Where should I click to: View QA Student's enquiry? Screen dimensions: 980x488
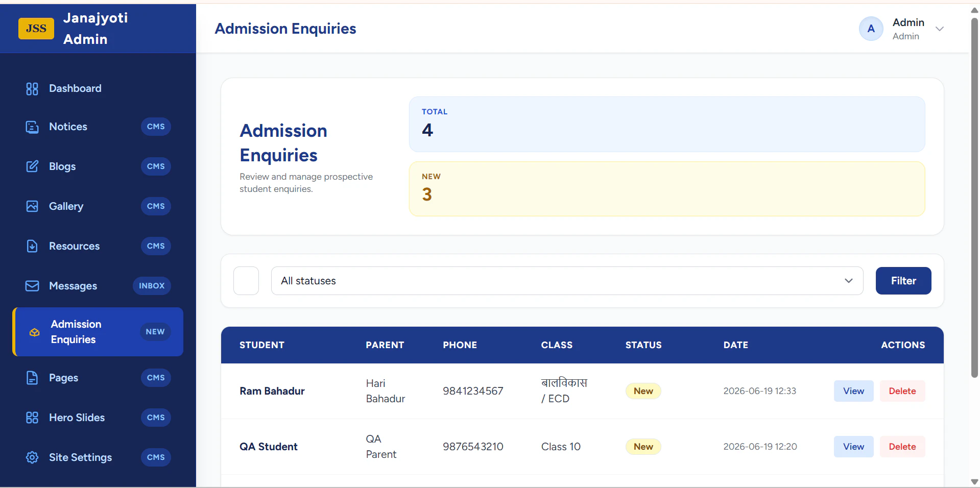(853, 447)
